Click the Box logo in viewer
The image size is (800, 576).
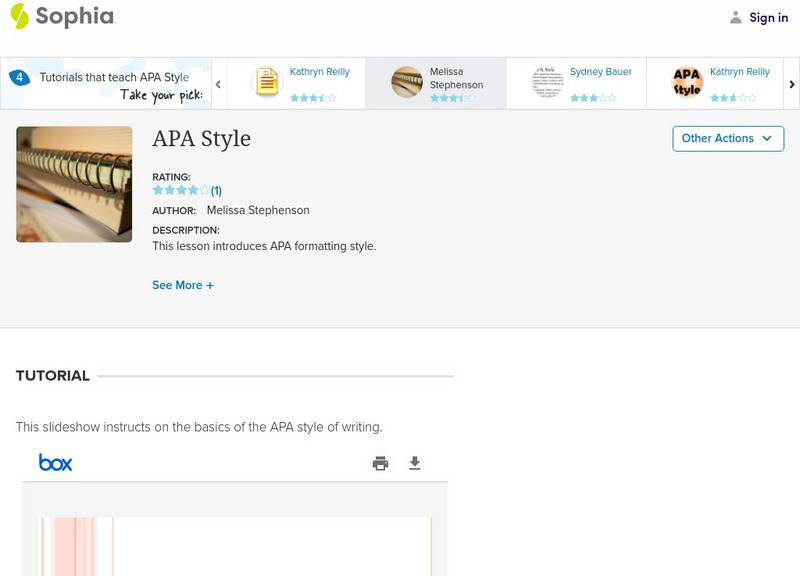click(x=56, y=462)
